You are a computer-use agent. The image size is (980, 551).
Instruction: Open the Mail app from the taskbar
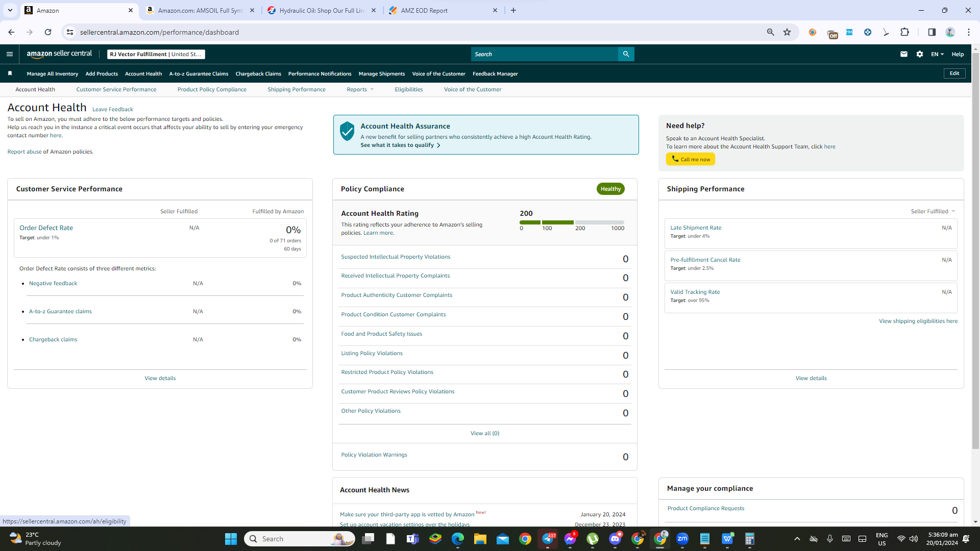pyautogui.click(x=502, y=539)
